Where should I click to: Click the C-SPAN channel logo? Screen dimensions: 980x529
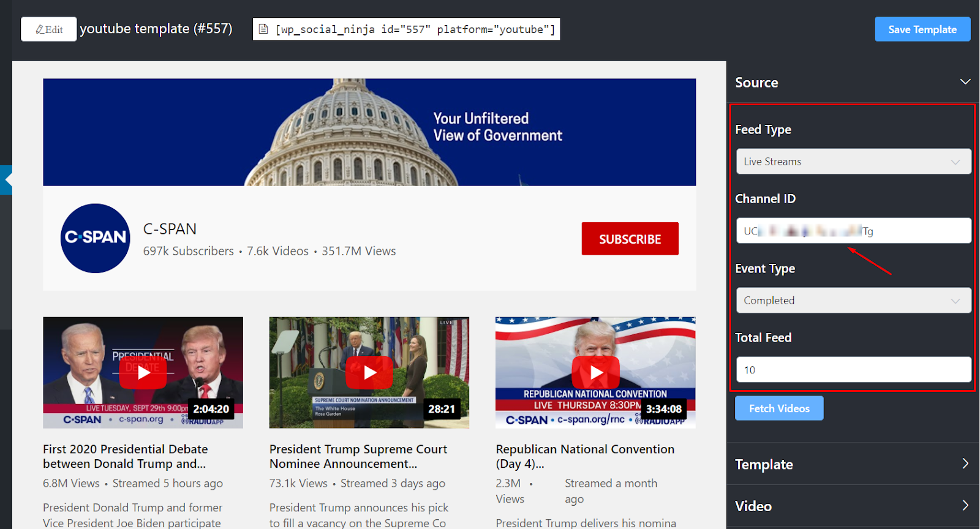click(96, 238)
